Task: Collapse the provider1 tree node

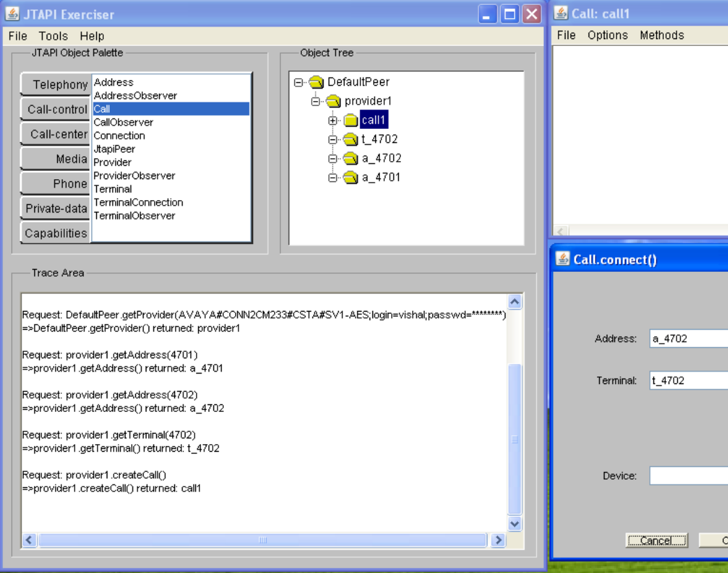Action: tap(316, 102)
